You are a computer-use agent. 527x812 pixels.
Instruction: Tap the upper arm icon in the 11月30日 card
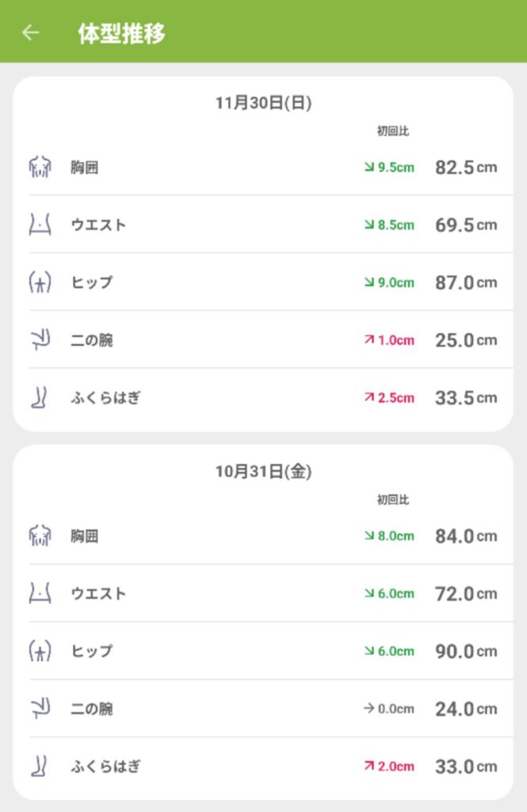pyautogui.click(x=40, y=340)
